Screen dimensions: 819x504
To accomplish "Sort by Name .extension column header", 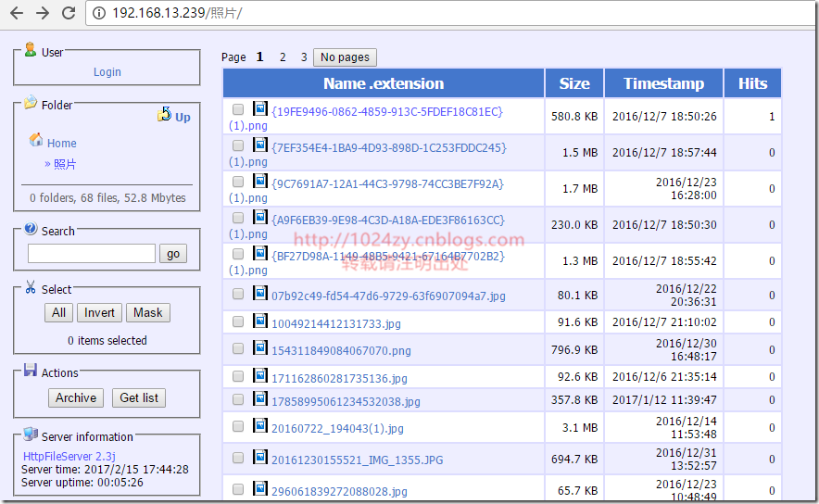I will click(384, 83).
